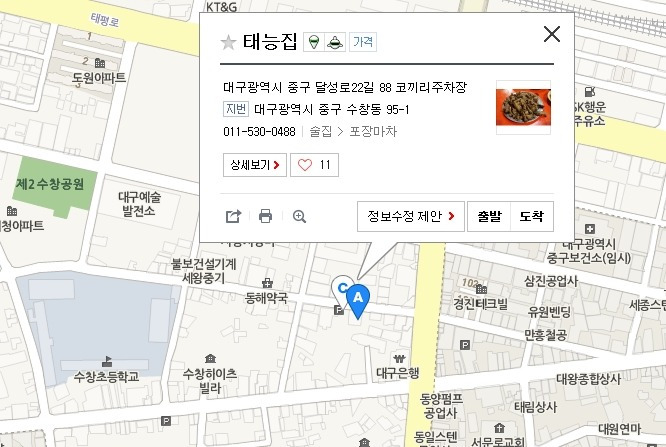666x447 pixels.
Task: Select the white C map marker
Action: (340, 288)
